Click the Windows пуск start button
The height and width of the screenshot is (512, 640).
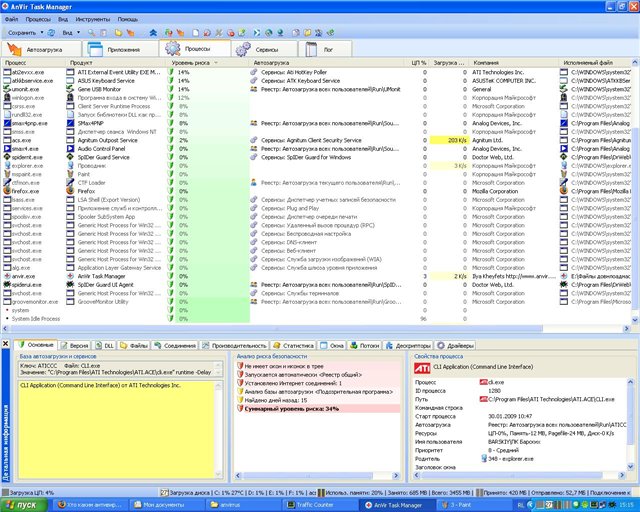click(24, 505)
